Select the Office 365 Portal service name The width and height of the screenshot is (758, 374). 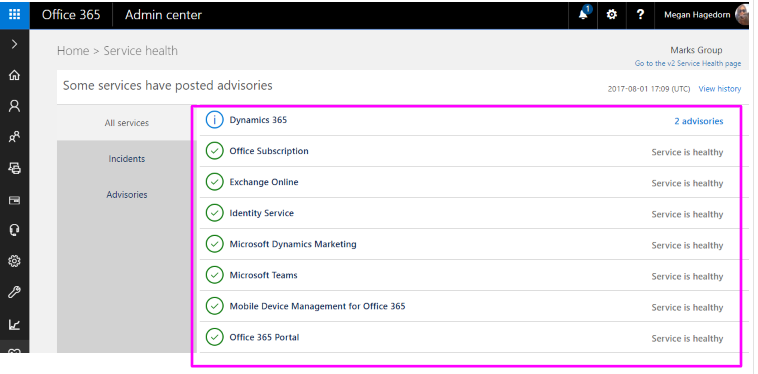pyautogui.click(x=264, y=337)
